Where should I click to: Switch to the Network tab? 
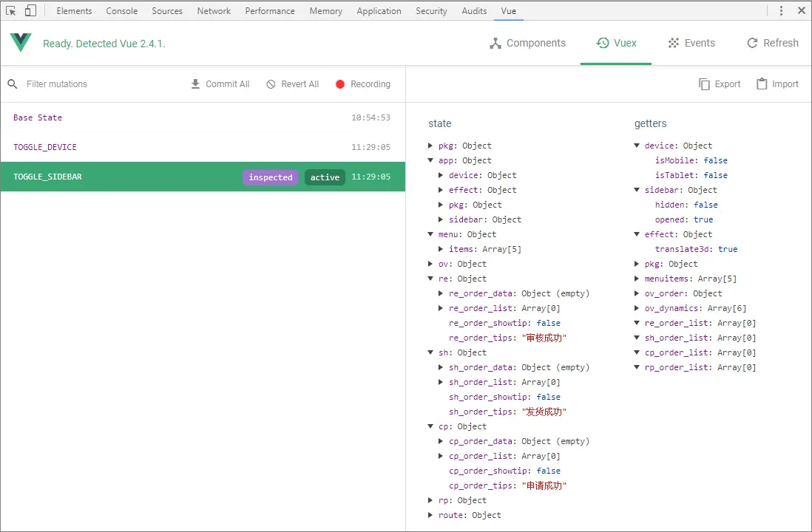214,11
